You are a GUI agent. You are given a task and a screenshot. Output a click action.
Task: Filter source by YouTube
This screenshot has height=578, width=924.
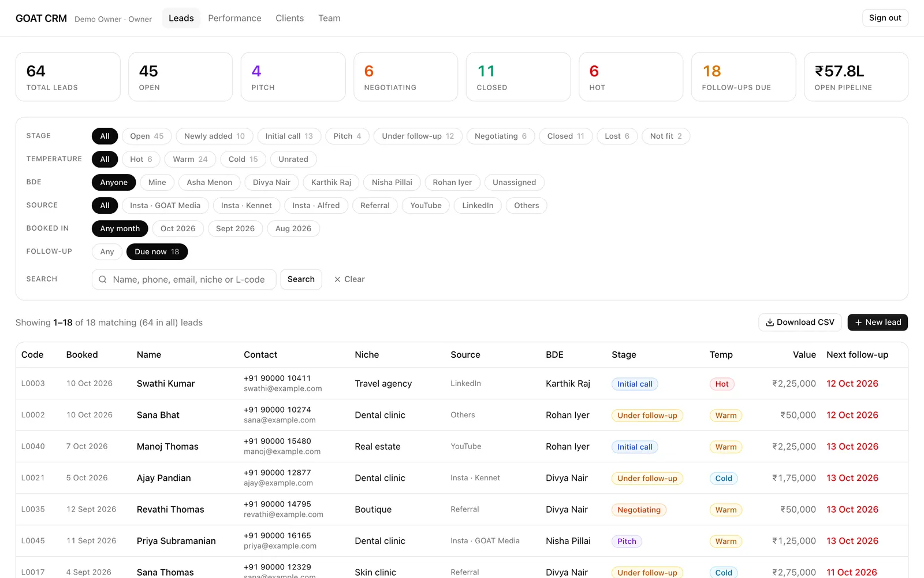(426, 205)
